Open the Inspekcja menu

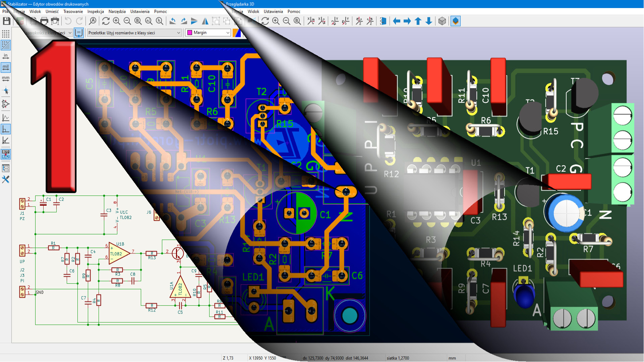(96, 11)
